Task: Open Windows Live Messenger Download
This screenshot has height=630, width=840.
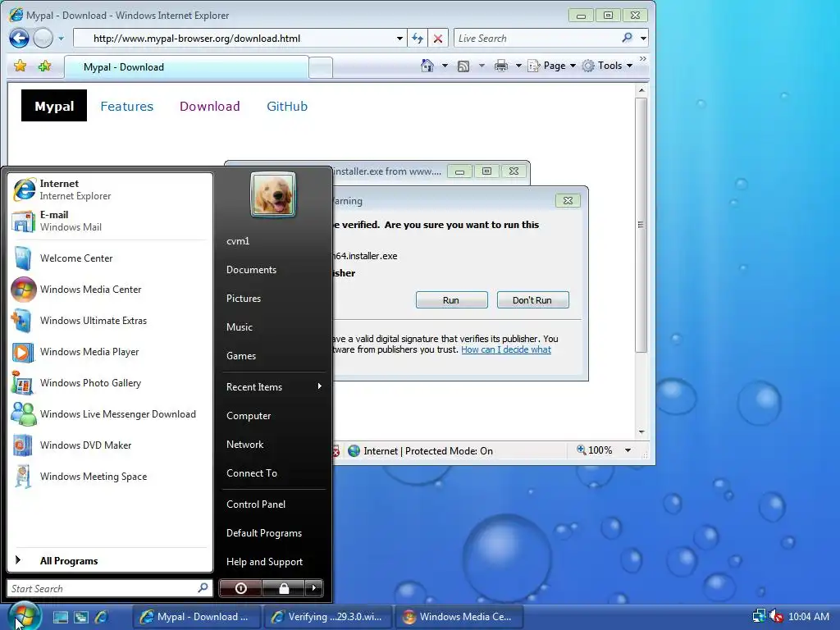Action: (109, 414)
